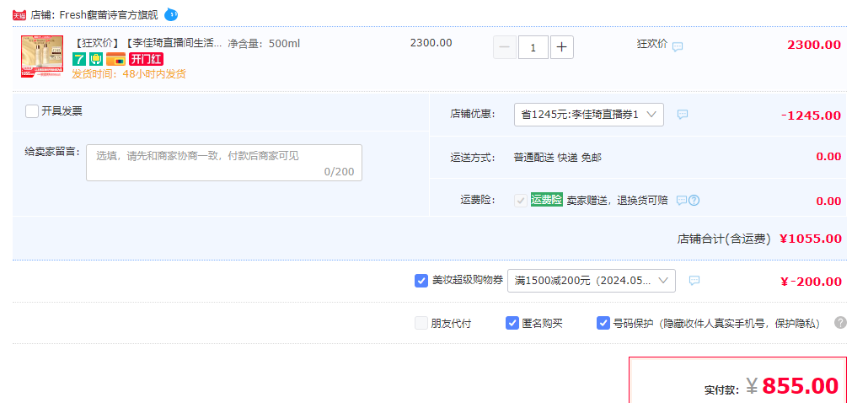Decrease quantity with the minus button
This screenshot has width=868, height=403.
coord(504,47)
